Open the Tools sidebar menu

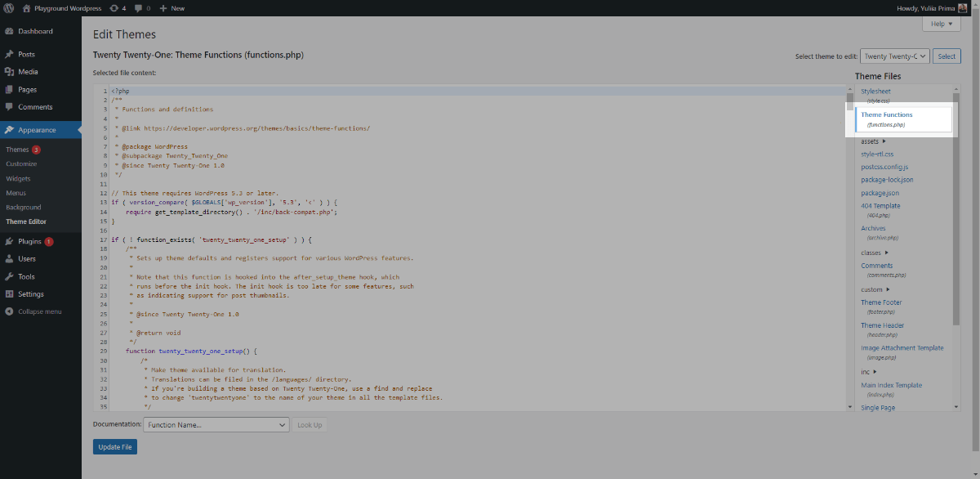26,276
